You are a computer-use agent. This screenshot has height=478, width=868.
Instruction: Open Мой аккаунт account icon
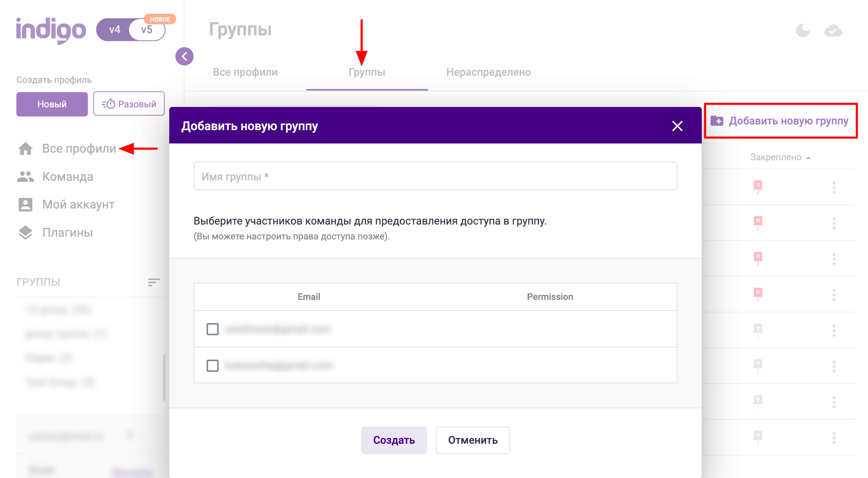pos(25,205)
